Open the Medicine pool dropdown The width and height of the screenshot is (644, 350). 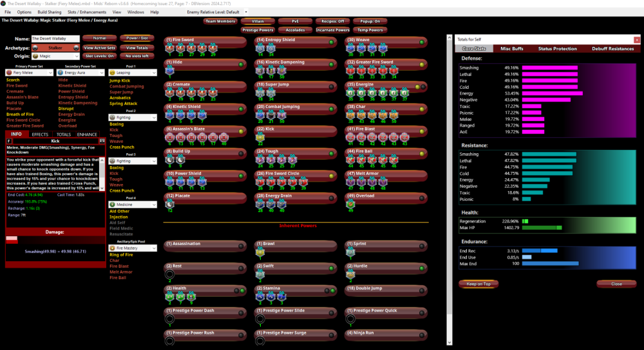(133, 205)
